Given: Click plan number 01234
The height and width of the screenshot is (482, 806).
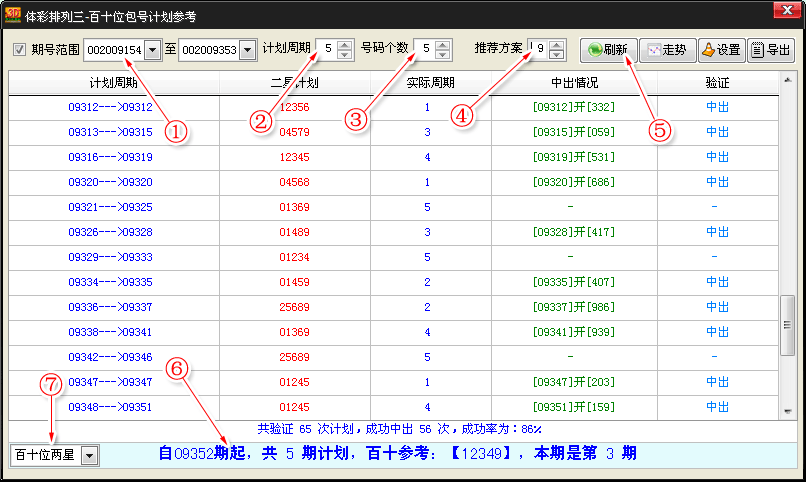Looking at the screenshot, I should pos(295,257).
